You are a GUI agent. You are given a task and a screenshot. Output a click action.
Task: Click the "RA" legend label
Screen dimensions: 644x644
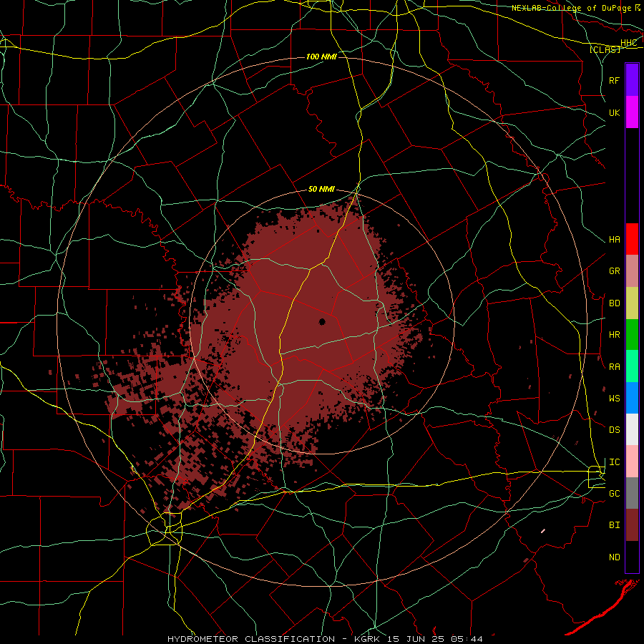click(x=614, y=367)
